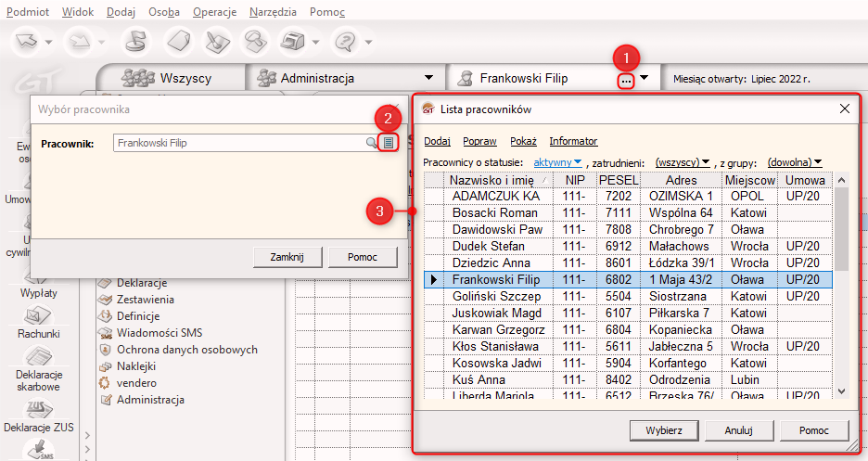868x461 pixels.
Task: Select the Frankowski Filip row in list
Action: point(629,279)
